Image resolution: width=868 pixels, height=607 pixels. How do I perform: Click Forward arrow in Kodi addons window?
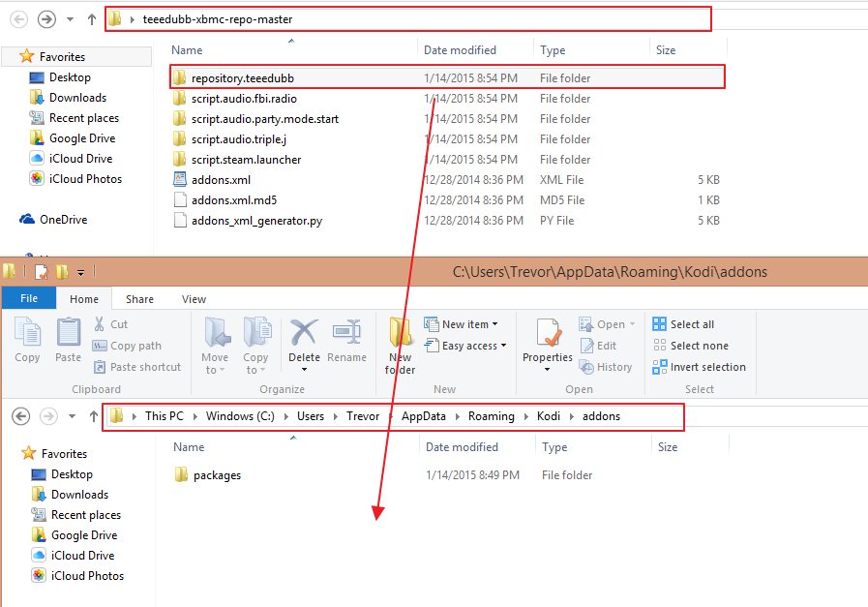click(x=48, y=416)
